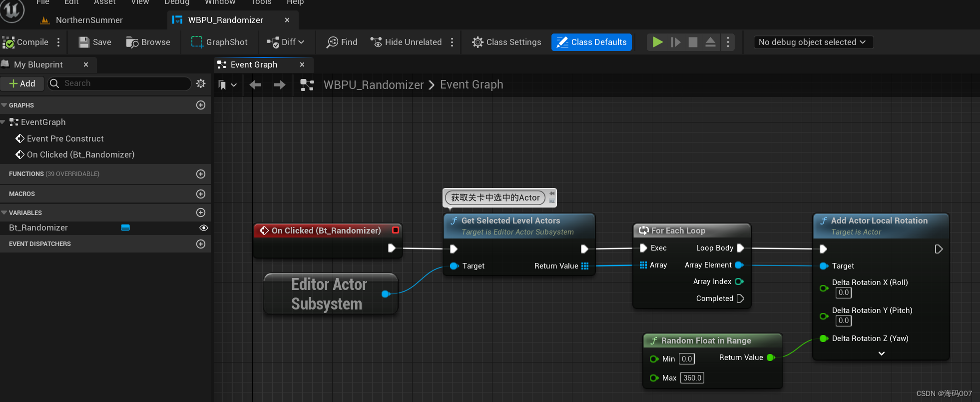
Task: Collapse the VARIABLES section
Action: coord(4,212)
